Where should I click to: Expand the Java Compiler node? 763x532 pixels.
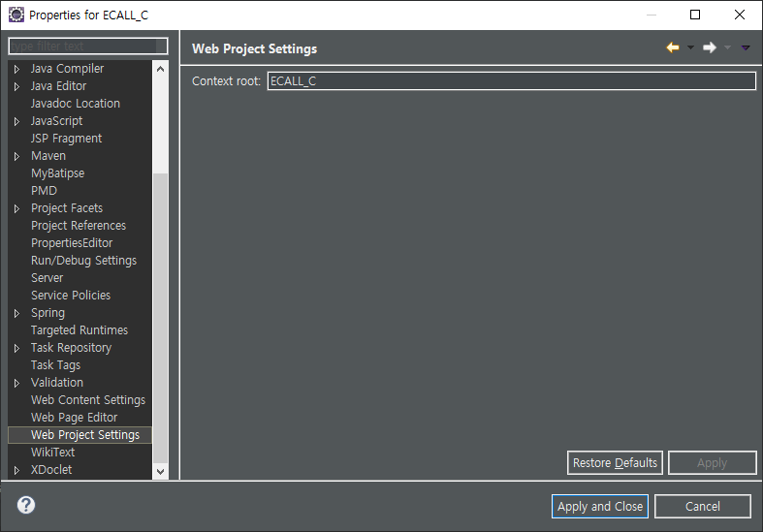pyautogui.click(x=17, y=69)
